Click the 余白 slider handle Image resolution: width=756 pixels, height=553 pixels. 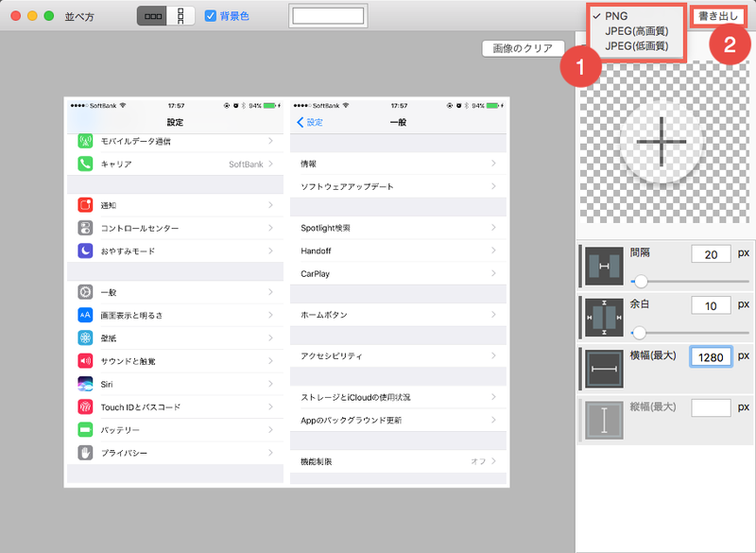[640, 332]
